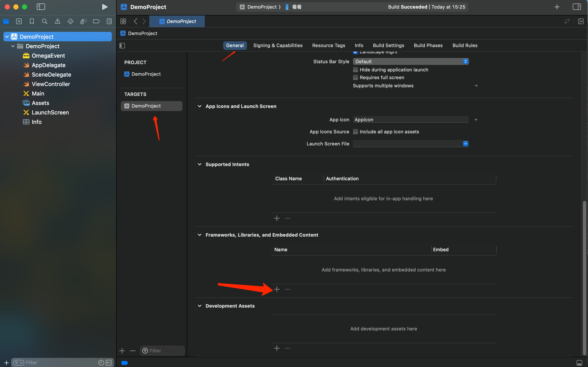Screen dimensions: 588x367
Task: Show source-controlled files filter
Action: pos(109,363)
